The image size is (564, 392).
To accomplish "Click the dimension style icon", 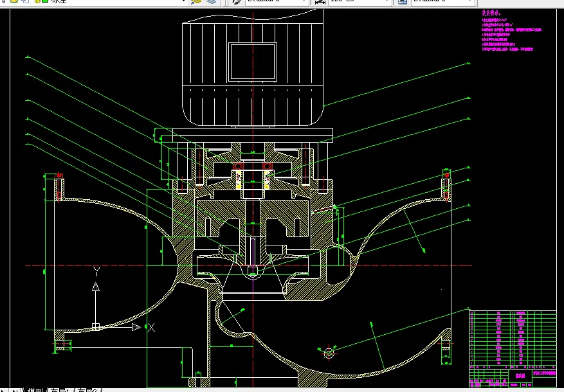I will [319, 1].
